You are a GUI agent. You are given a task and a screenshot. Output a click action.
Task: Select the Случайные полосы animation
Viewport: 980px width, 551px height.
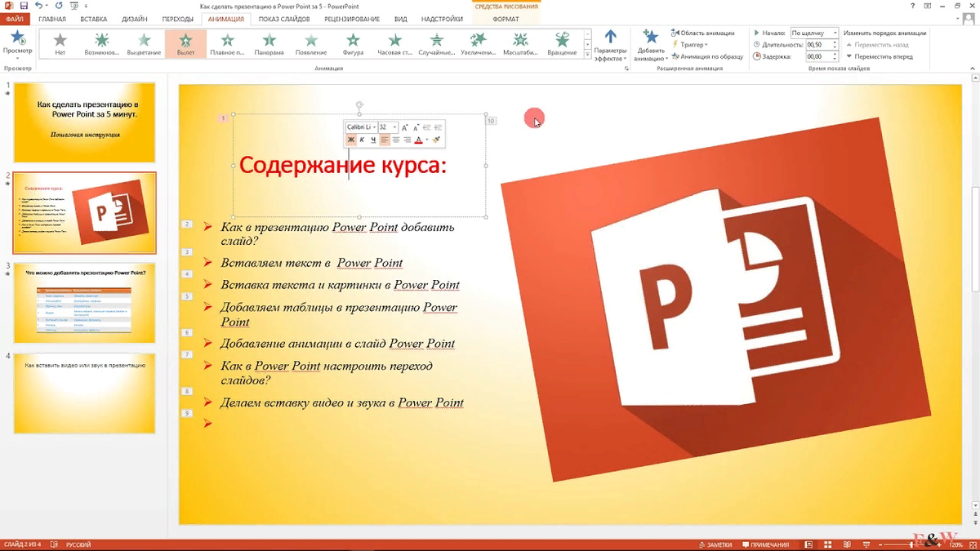(x=436, y=43)
